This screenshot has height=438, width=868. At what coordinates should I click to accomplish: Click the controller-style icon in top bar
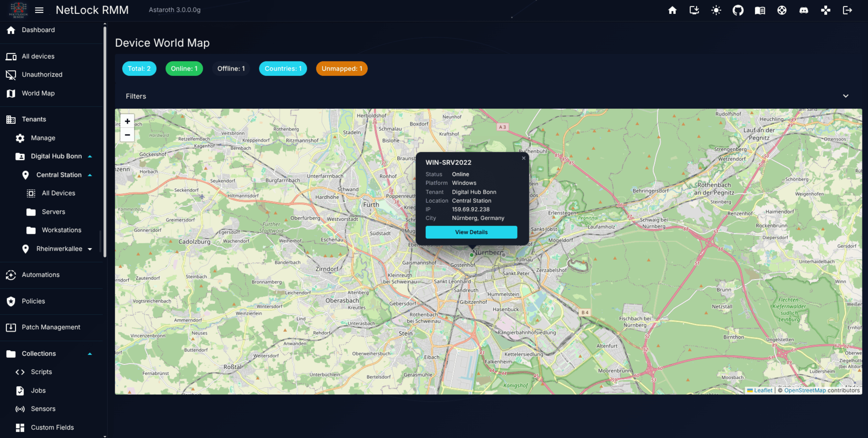click(x=825, y=10)
